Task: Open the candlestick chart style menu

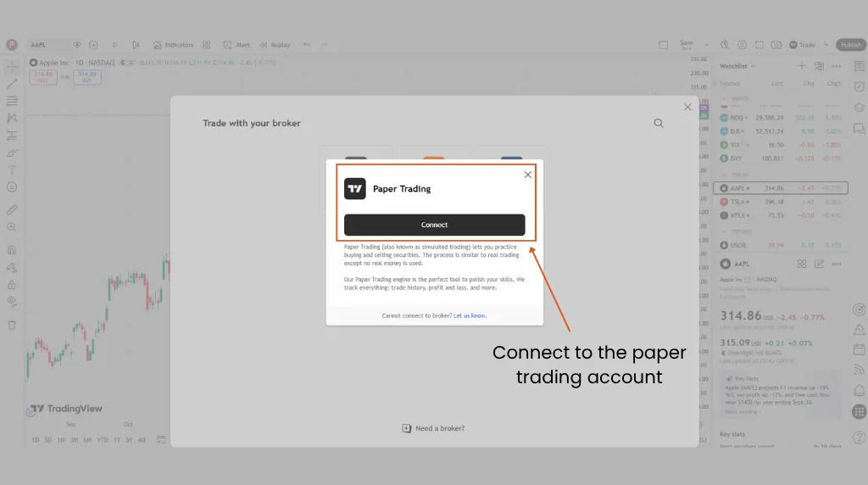Action: pyautogui.click(x=136, y=45)
